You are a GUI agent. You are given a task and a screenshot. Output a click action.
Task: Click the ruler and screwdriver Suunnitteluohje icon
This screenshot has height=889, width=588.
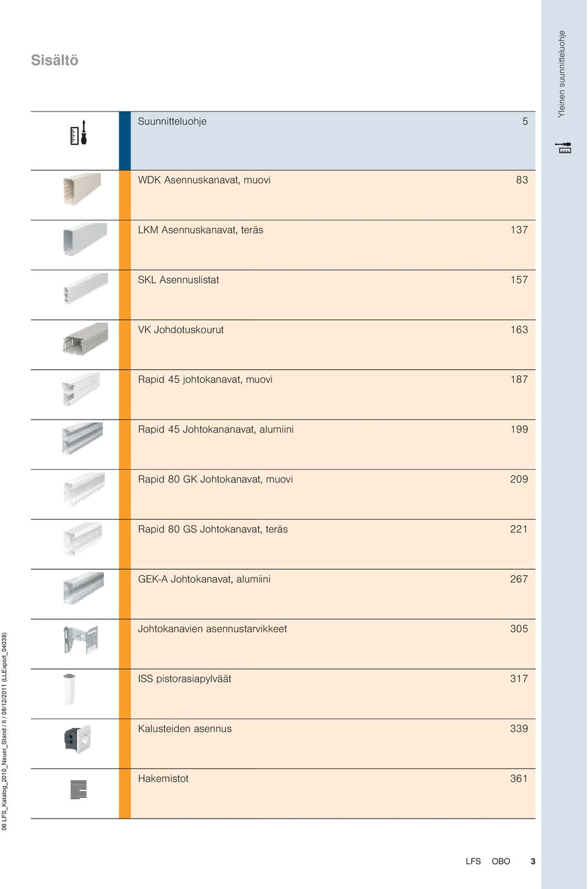(x=78, y=133)
